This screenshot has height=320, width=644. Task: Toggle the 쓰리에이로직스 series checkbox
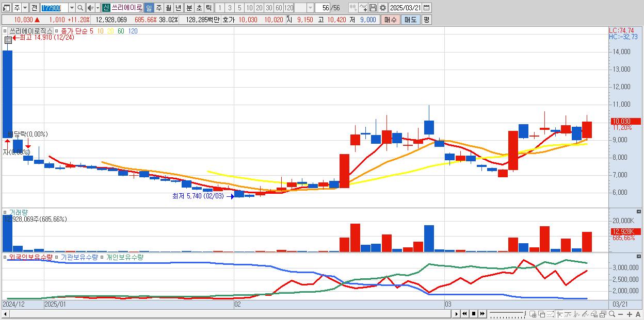(5, 31)
